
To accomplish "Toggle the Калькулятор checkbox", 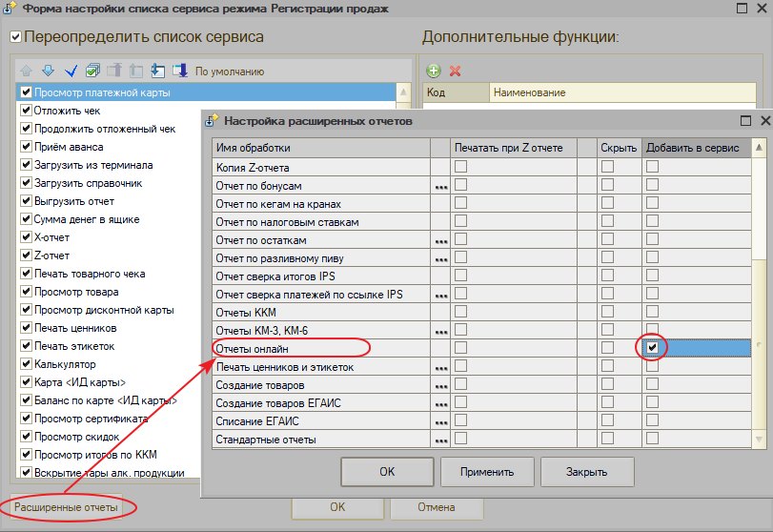I will coord(26,364).
